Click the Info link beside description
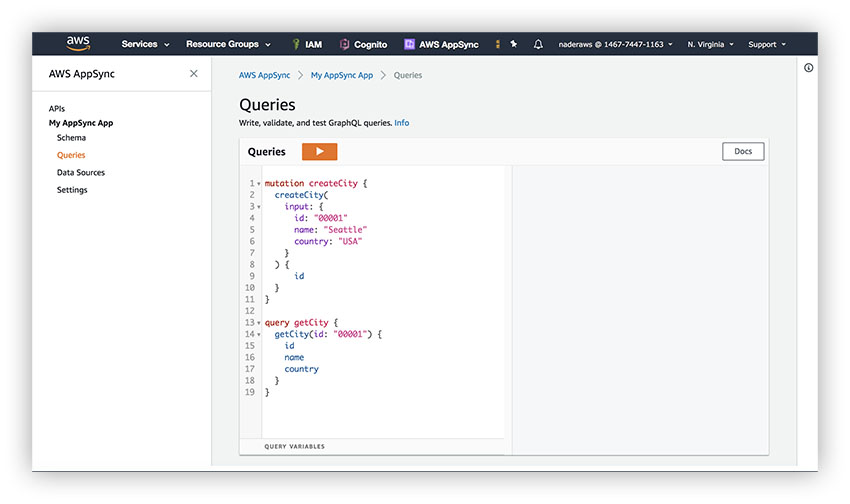Screen dimensions: 850x504 tap(402, 123)
